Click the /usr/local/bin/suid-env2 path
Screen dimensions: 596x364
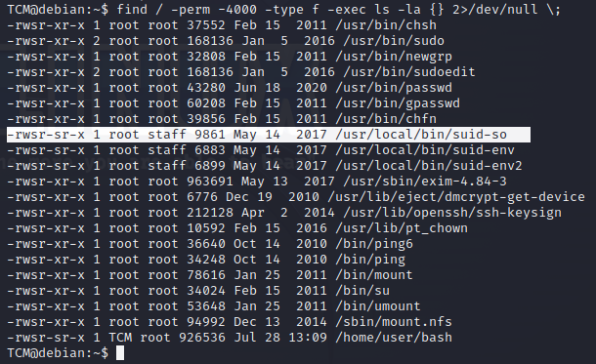point(429,166)
